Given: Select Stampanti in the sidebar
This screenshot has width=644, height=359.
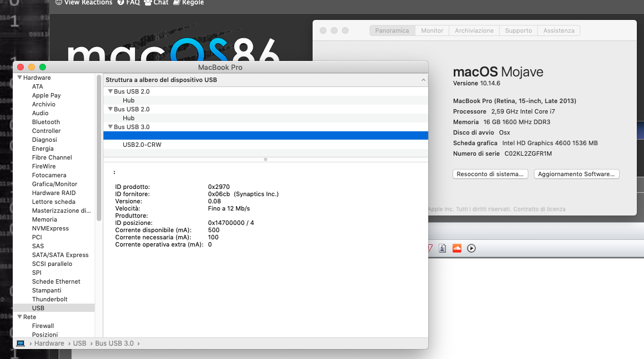Looking at the screenshot, I should tap(47, 290).
